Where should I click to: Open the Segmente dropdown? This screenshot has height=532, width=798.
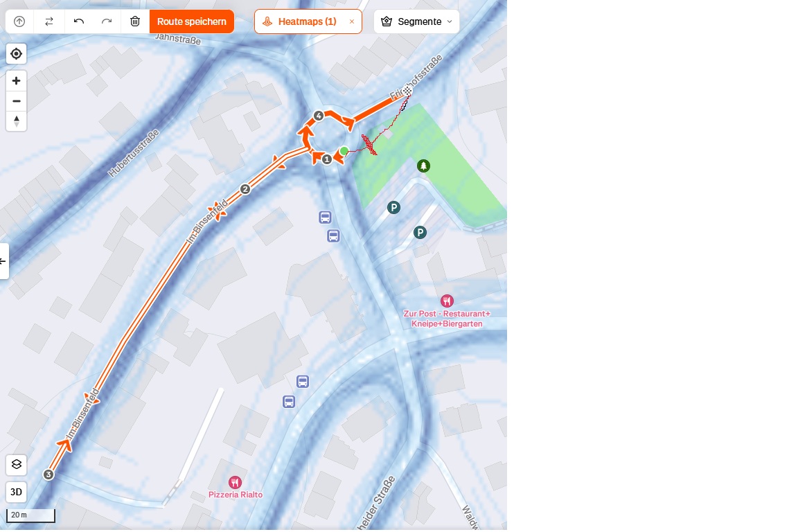pos(417,21)
